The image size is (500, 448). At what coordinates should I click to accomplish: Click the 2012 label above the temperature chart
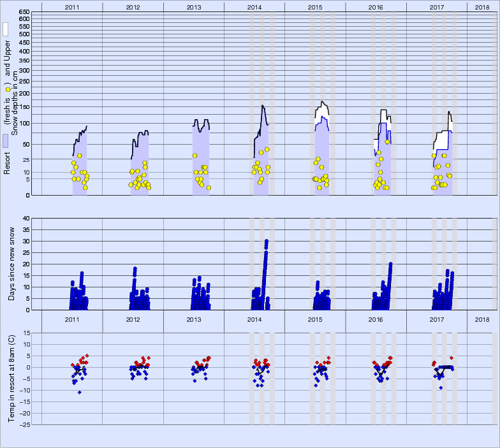133,319
